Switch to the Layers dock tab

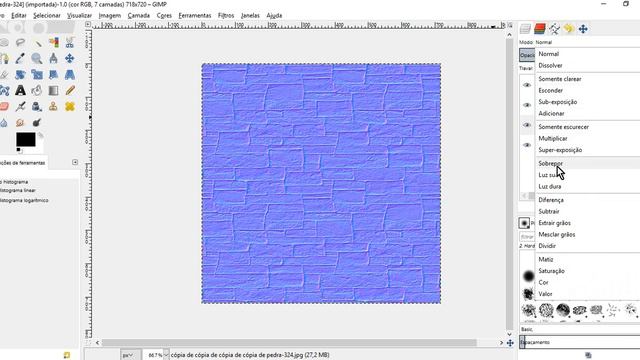526,29
